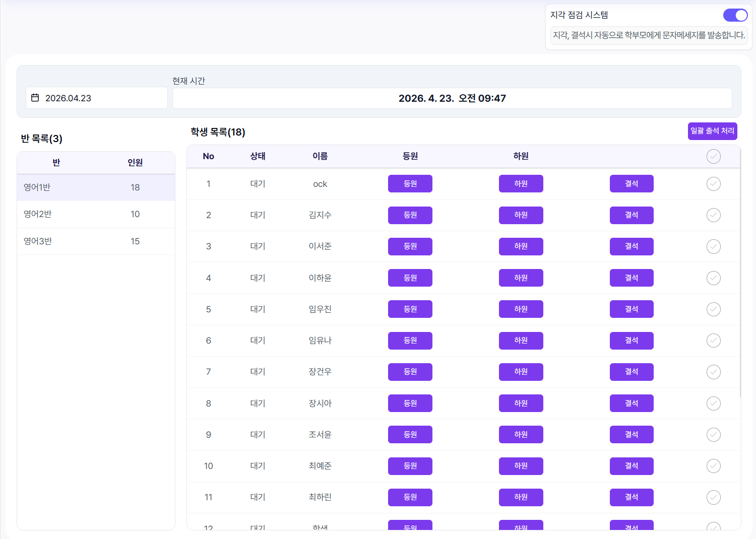Screen dimensions: 756x539
Task: Click the calendar icon in date field
Action: [x=35, y=98]
